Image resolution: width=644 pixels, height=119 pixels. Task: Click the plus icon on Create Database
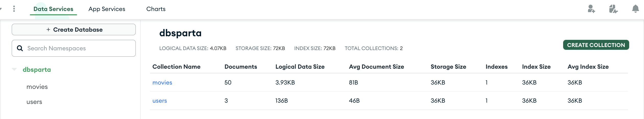[48, 30]
